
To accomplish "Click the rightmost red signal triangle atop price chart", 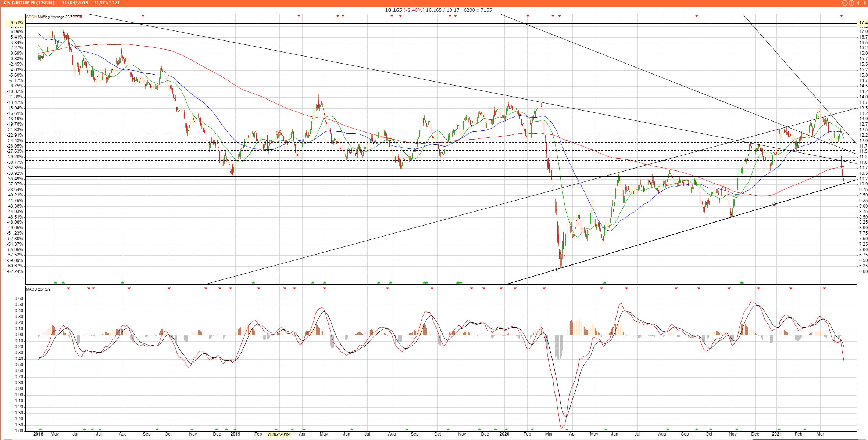I will (x=842, y=15).
